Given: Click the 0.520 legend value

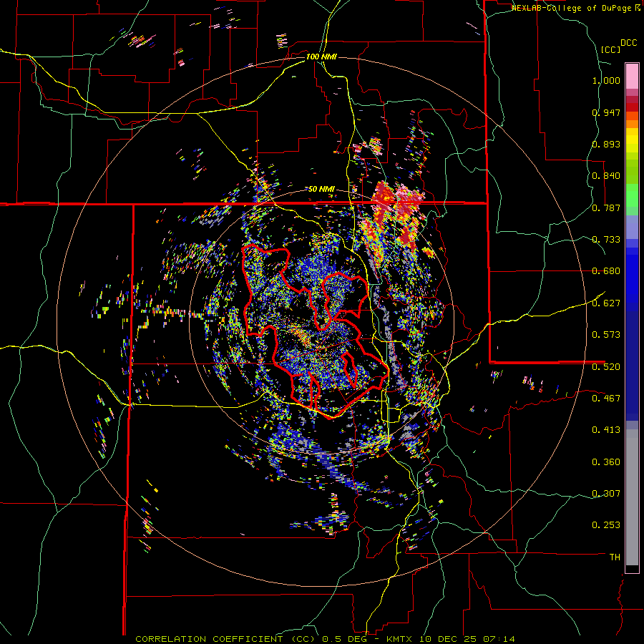Looking at the screenshot, I should [606, 366].
